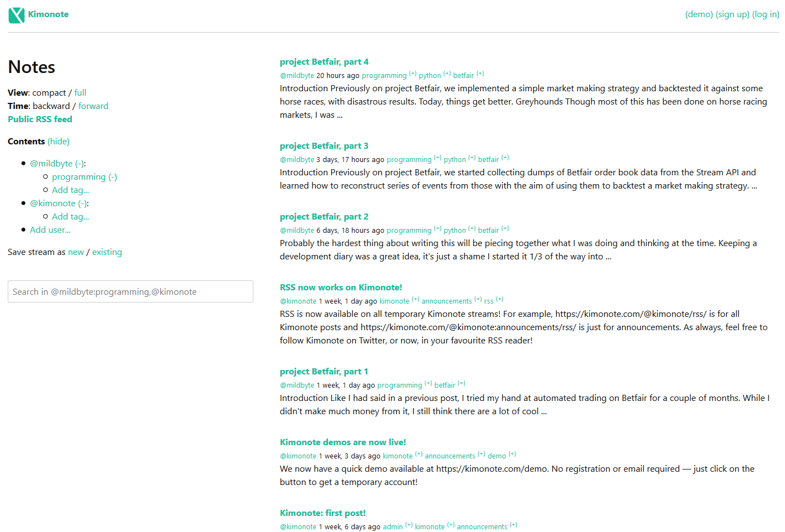This screenshot has height=532, width=785.
Task: Open post 'project Betfair, part 3'
Action: point(324,146)
